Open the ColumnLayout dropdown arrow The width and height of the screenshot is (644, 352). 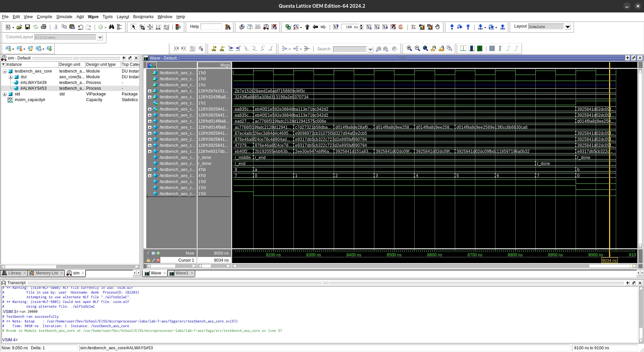100,37
